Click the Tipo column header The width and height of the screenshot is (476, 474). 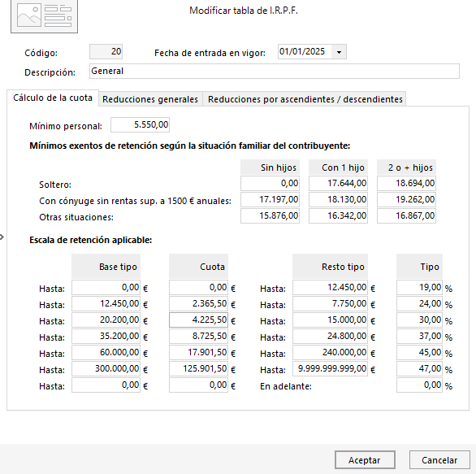coord(419,267)
